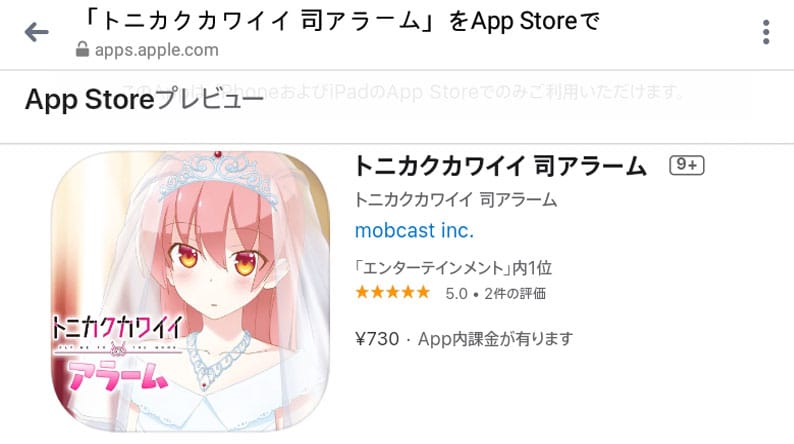
Task: Tap the pink アラーム logo on the icon
Action: pos(117,375)
